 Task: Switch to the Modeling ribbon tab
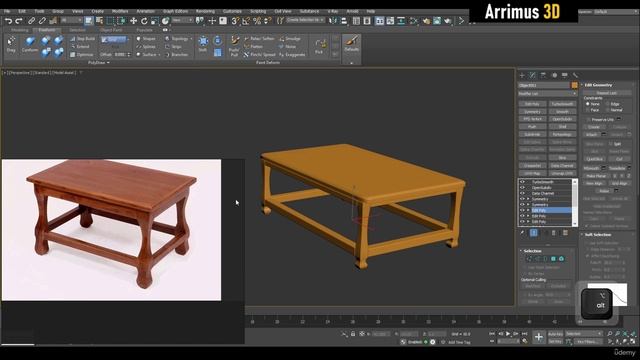coord(20,30)
